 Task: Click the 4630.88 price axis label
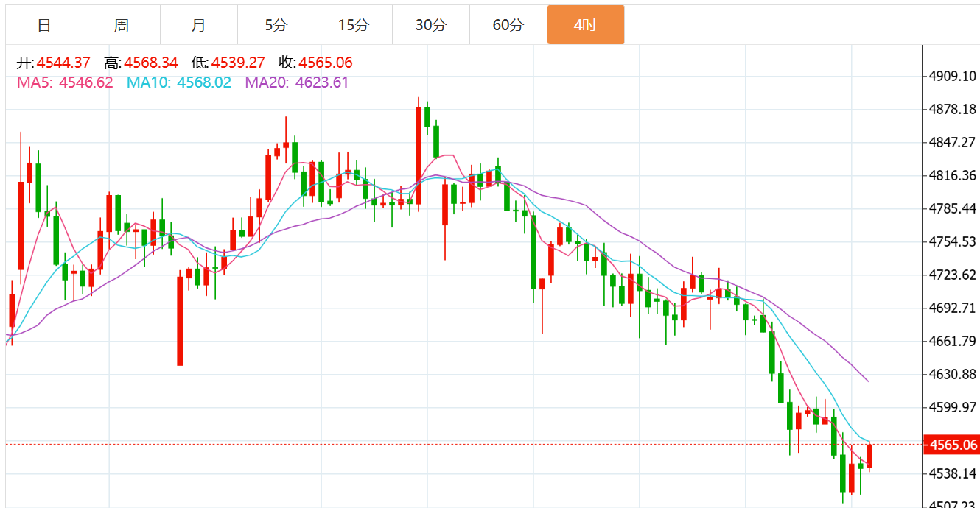[953, 374]
